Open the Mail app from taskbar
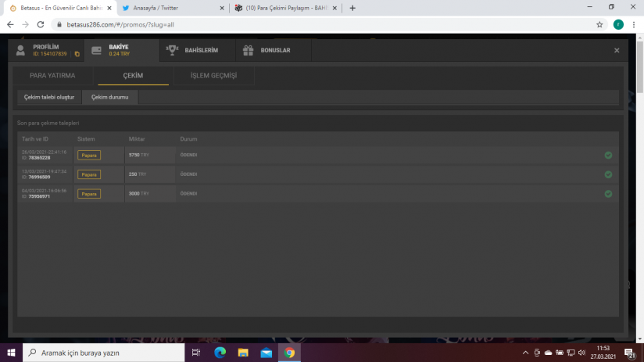644x362 pixels. (x=267, y=353)
